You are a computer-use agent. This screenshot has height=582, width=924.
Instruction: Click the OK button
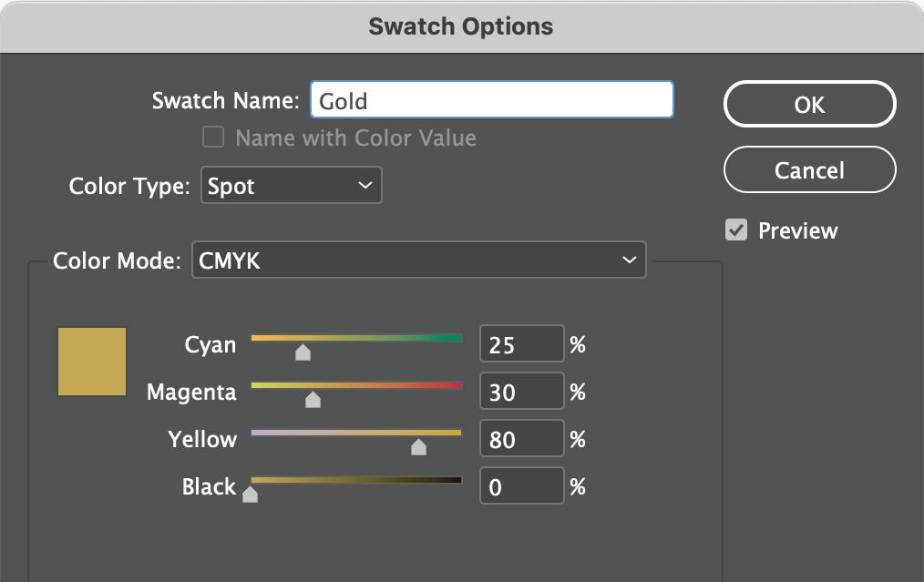pyautogui.click(x=809, y=105)
